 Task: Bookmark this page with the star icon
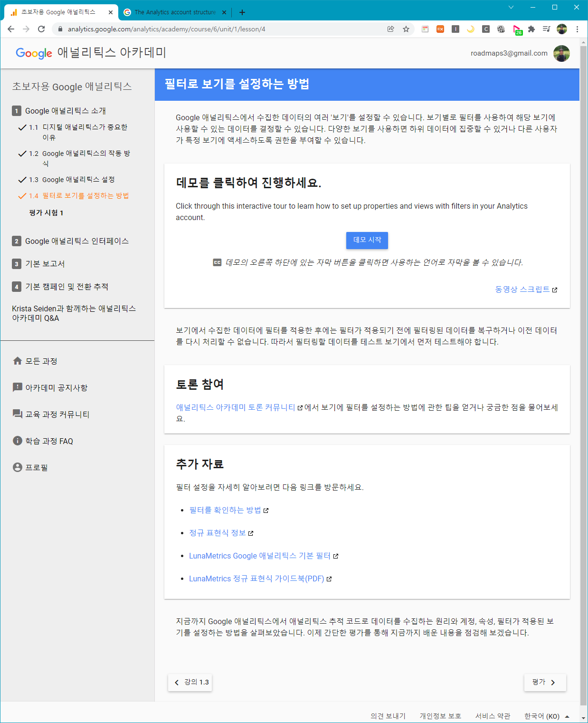coord(406,29)
